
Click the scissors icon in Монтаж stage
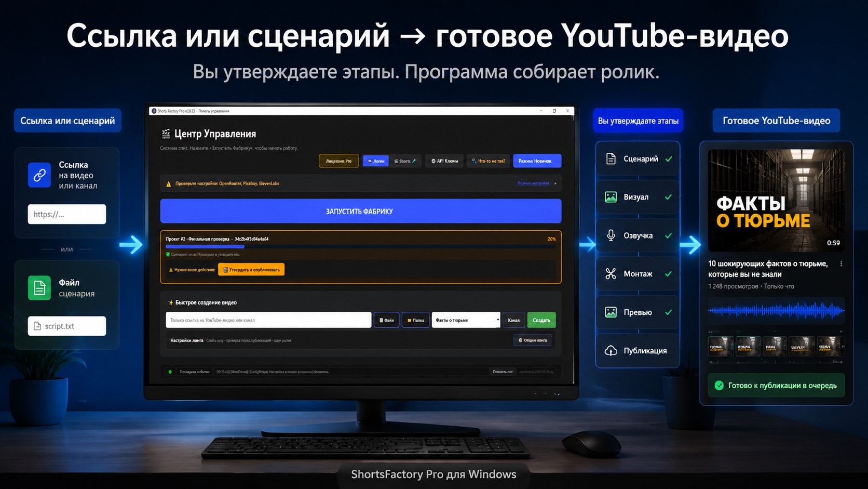(611, 273)
